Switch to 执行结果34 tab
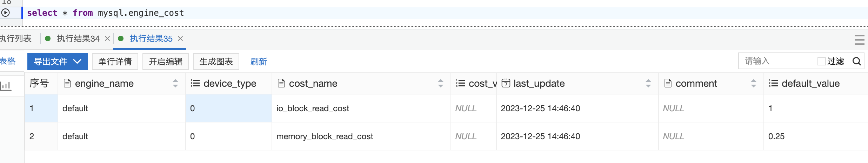The image size is (868, 163). [78, 38]
